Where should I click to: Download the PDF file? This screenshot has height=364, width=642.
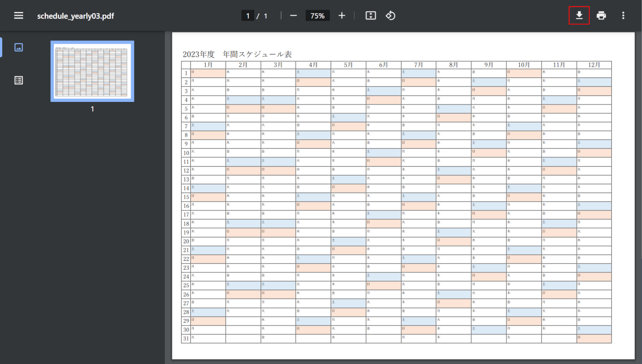pyautogui.click(x=579, y=15)
